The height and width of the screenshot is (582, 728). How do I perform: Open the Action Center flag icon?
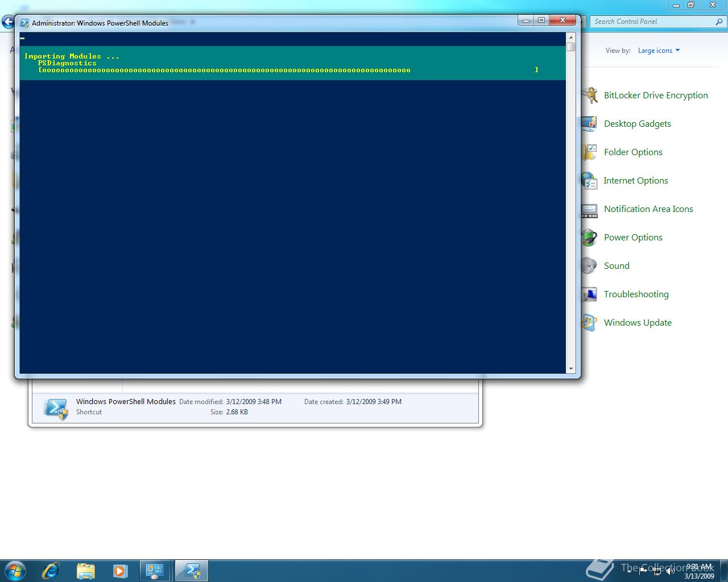click(x=643, y=571)
